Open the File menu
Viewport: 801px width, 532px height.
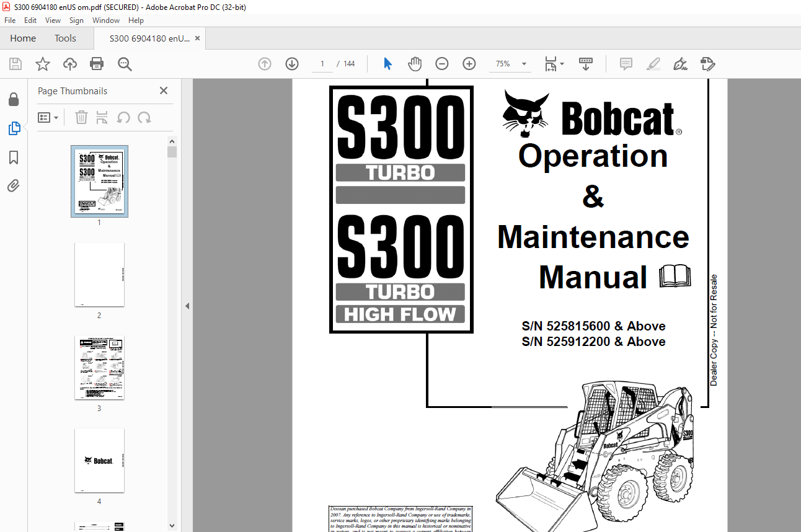(10, 20)
